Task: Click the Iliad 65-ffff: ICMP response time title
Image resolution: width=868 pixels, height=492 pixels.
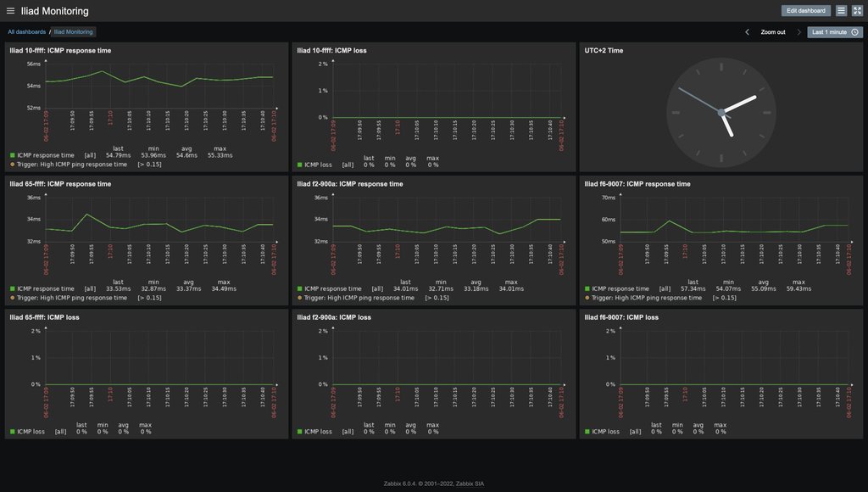Action: point(60,184)
